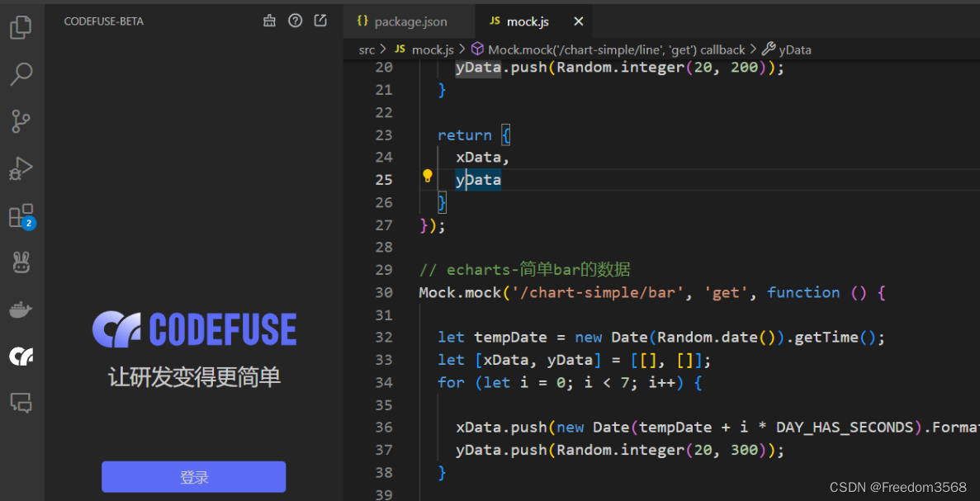Open the Search view in activity bar
Image resolution: width=980 pixels, height=501 pixels.
pyautogui.click(x=21, y=74)
